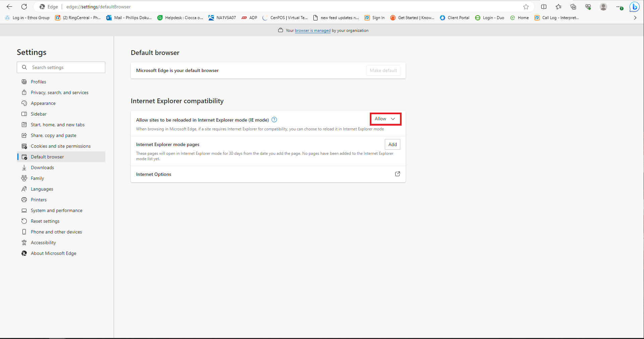Open 'Log in - Ethos Group' bookmark

tap(27, 18)
